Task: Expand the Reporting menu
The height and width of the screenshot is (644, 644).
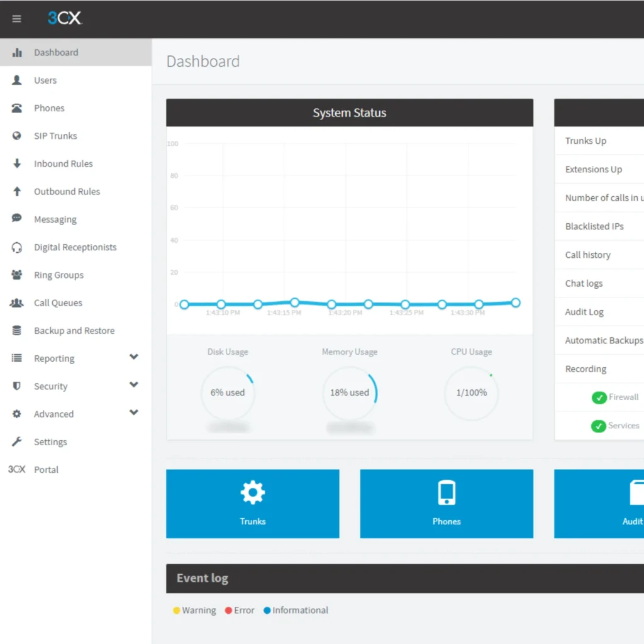Action: pyautogui.click(x=55, y=358)
